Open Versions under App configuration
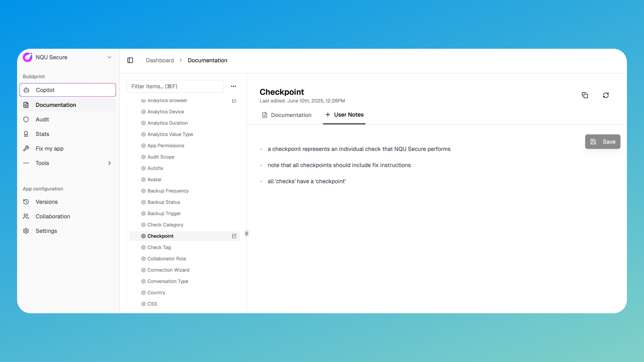 (68, 202)
